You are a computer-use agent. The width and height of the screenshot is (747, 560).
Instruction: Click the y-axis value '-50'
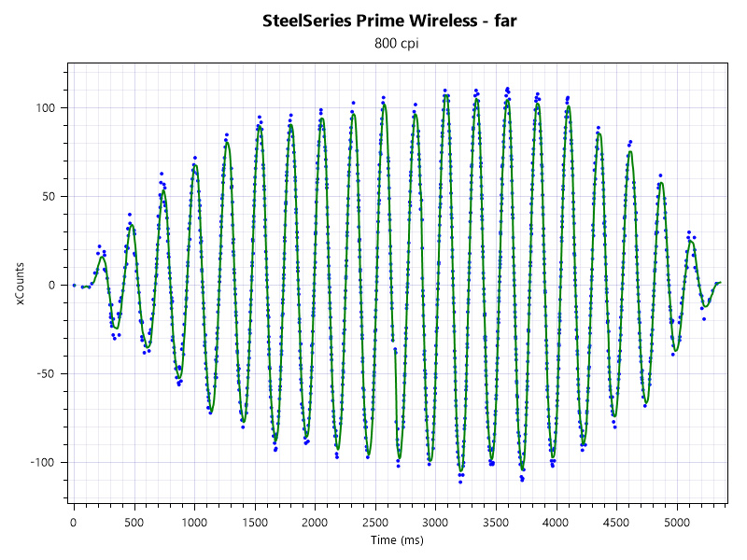click(46, 374)
